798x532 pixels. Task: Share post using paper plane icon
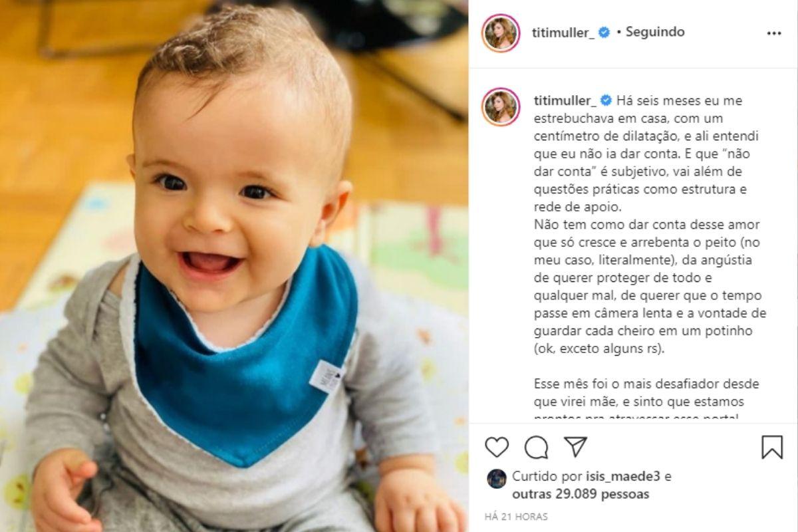(576, 446)
